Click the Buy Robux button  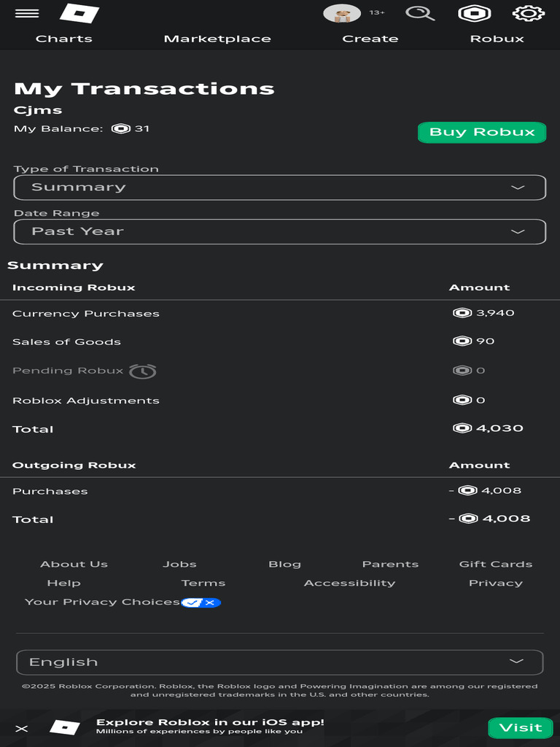482,132
